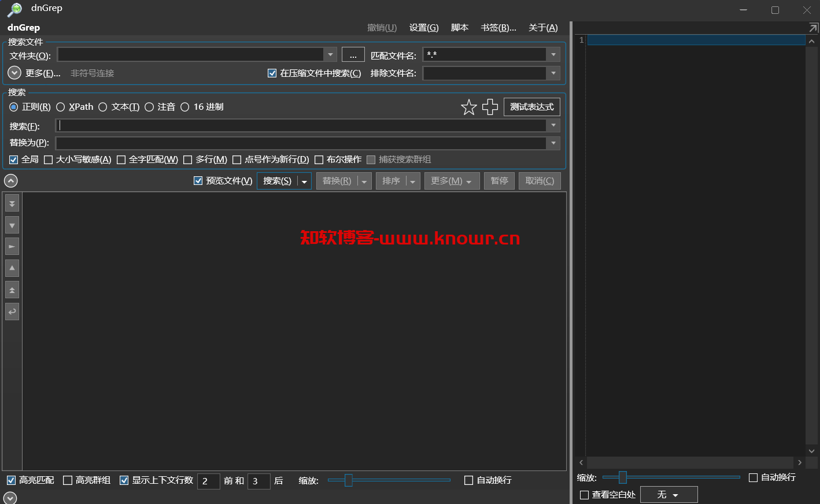Open the 排序 dropdown arrow
This screenshot has height=504, width=820.
413,181
